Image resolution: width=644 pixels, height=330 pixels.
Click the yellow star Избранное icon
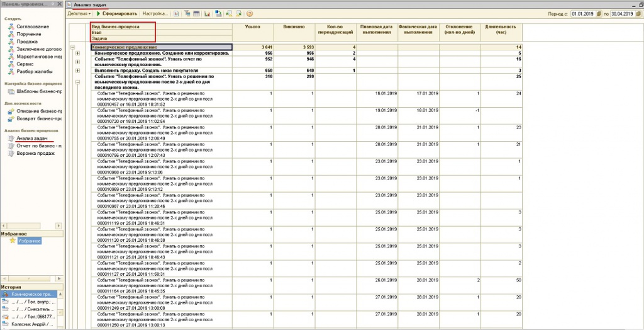(13, 241)
